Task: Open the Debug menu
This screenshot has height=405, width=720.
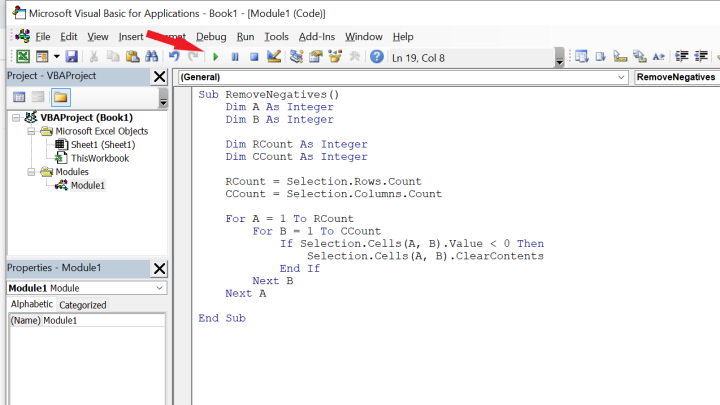Action: click(x=211, y=37)
